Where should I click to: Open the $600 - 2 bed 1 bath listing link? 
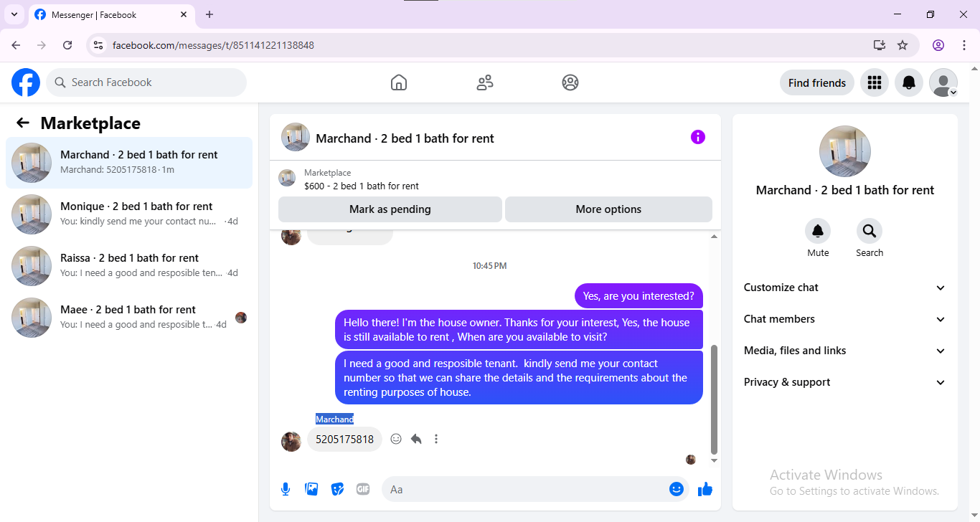click(362, 186)
